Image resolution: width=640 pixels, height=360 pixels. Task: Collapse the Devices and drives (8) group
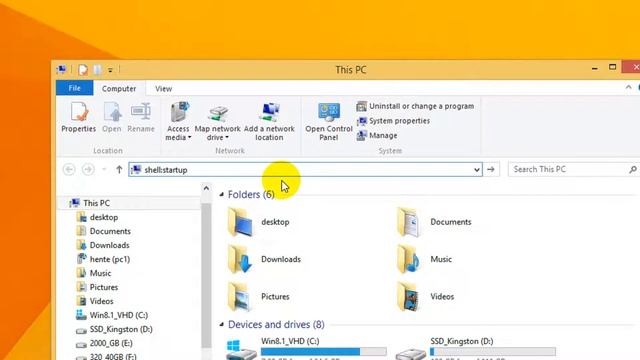pos(222,324)
